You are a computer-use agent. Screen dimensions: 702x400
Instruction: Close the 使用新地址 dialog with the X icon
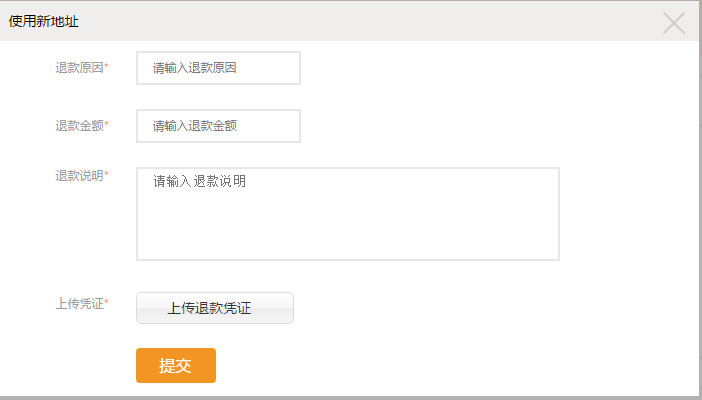pyautogui.click(x=674, y=23)
